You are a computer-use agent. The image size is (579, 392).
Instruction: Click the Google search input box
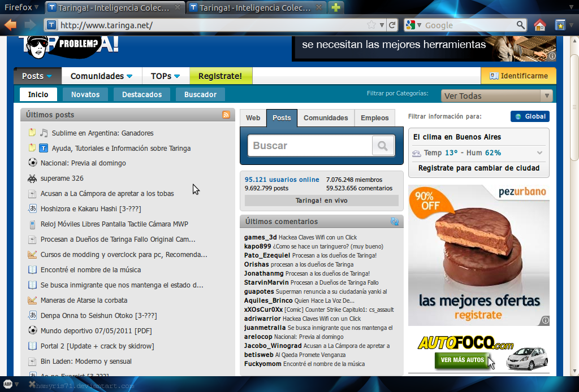(469, 25)
